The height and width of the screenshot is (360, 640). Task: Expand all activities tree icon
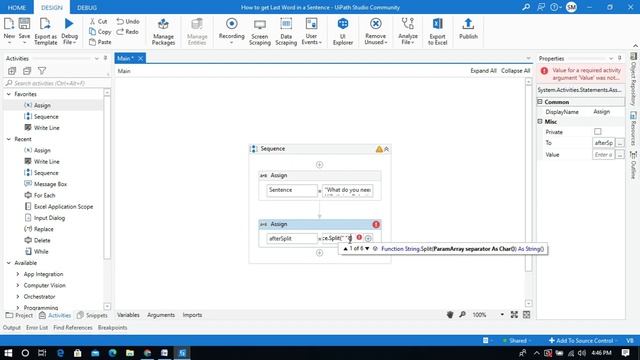[12, 71]
